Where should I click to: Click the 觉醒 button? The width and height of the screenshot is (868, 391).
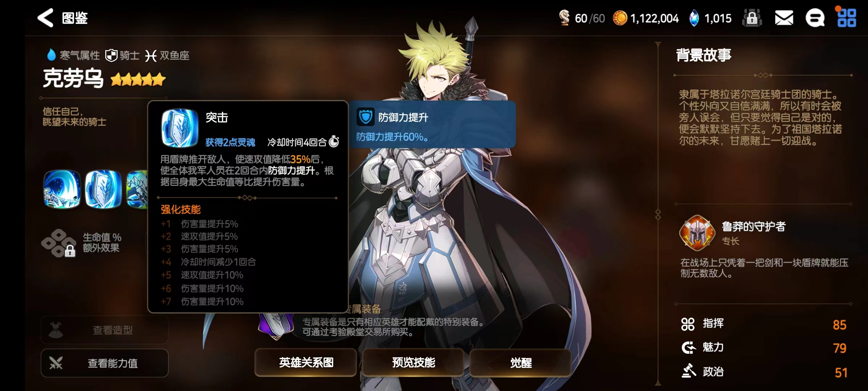pyautogui.click(x=520, y=362)
